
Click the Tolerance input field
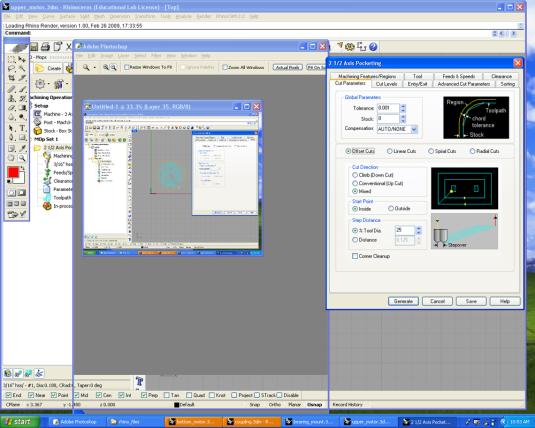click(x=388, y=108)
